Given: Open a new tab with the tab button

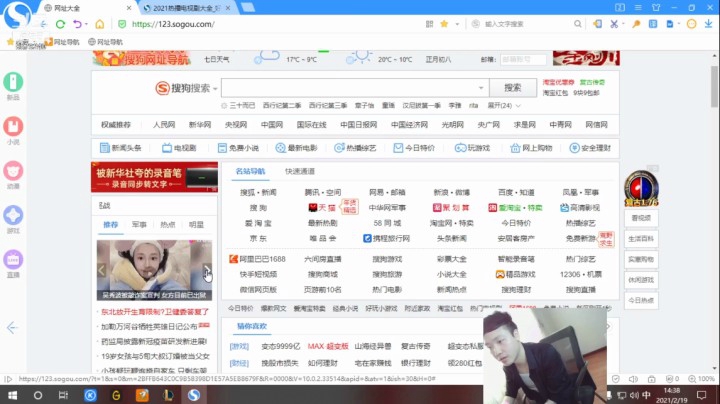Looking at the screenshot, I should pyautogui.click(x=248, y=7).
